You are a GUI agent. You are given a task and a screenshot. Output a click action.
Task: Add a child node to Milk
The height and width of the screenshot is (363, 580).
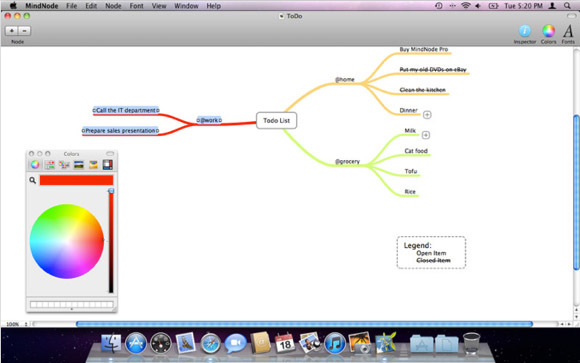coord(426,135)
